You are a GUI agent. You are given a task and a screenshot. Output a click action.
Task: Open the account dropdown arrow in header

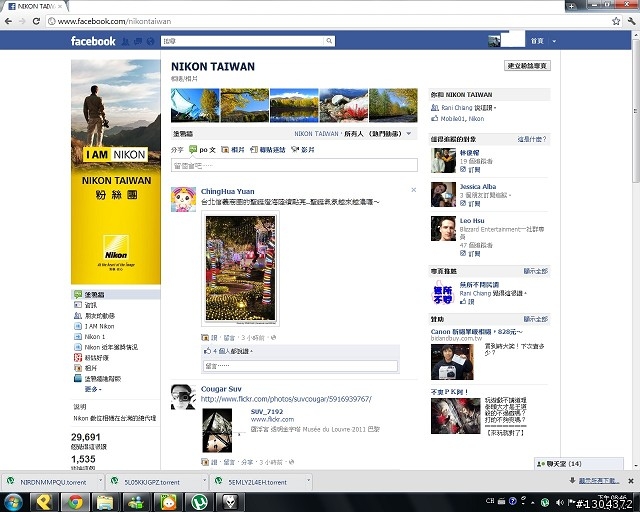click(554, 41)
